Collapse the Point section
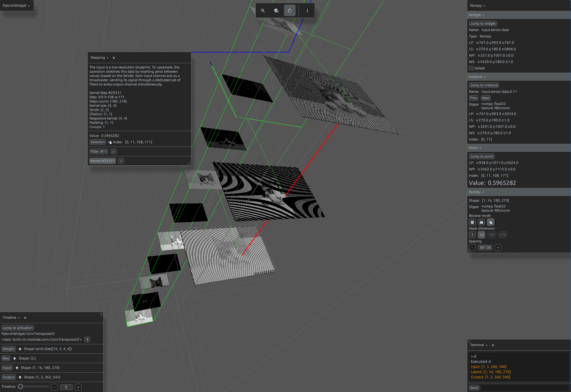This screenshot has width=571, height=392. click(475, 148)
